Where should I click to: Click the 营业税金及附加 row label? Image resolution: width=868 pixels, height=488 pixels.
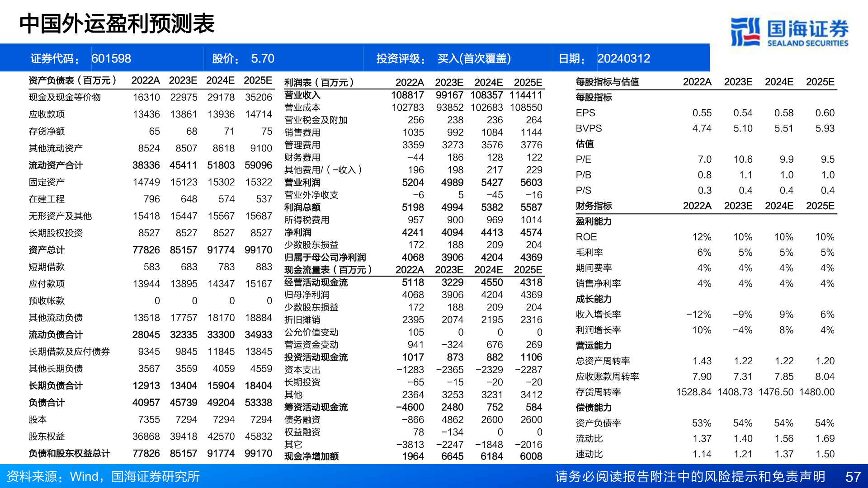click(316, 120)
